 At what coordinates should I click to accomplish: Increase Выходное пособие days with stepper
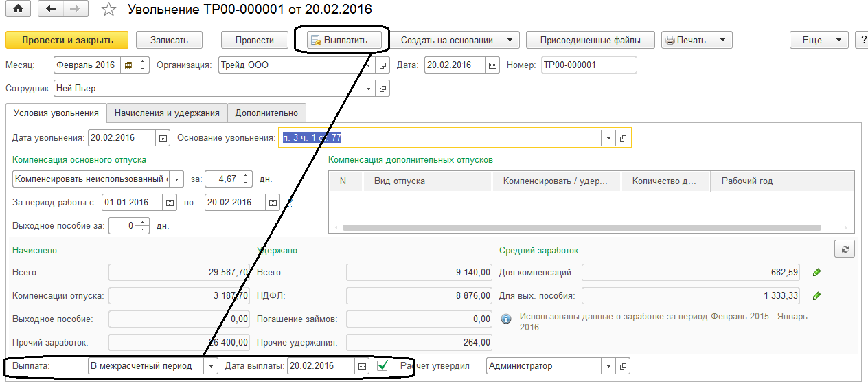coord(142,222)
